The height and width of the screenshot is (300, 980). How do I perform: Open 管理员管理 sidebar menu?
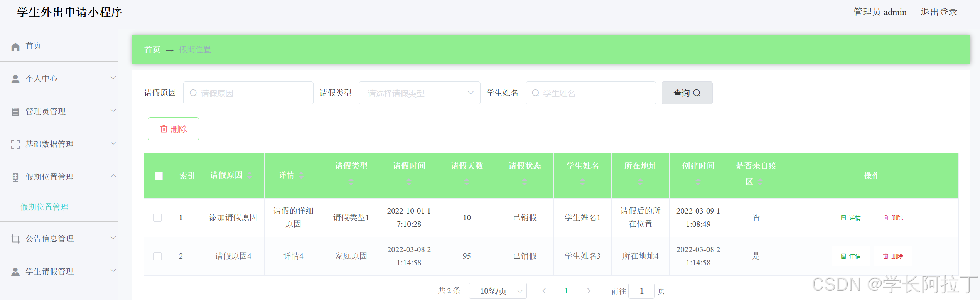pos(59,111)
